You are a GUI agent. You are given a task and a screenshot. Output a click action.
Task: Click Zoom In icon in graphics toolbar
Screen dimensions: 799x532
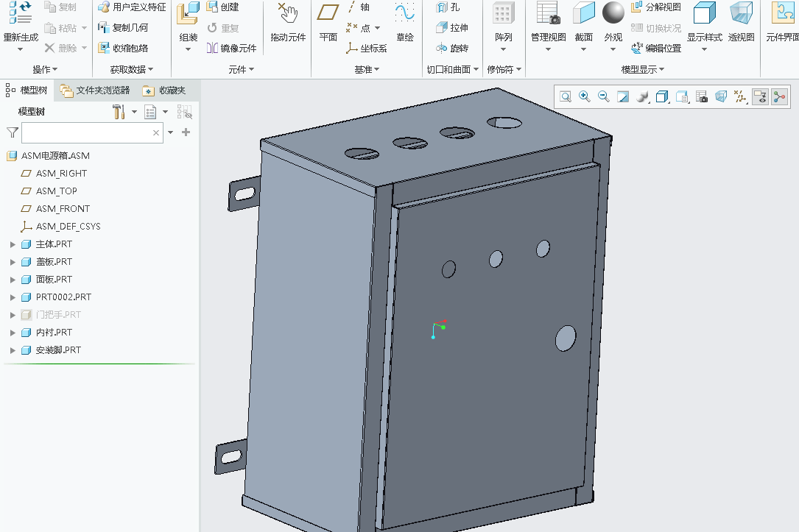point(585,96)
